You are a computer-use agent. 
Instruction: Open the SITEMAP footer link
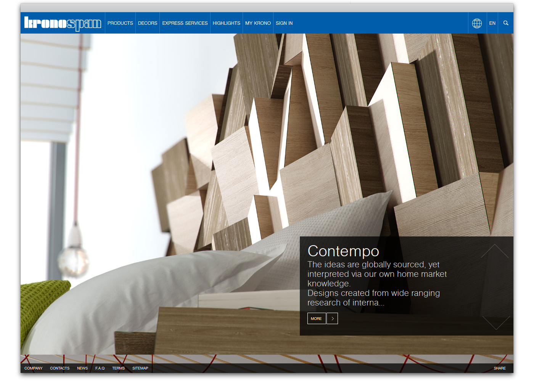(x=140, y=368)
